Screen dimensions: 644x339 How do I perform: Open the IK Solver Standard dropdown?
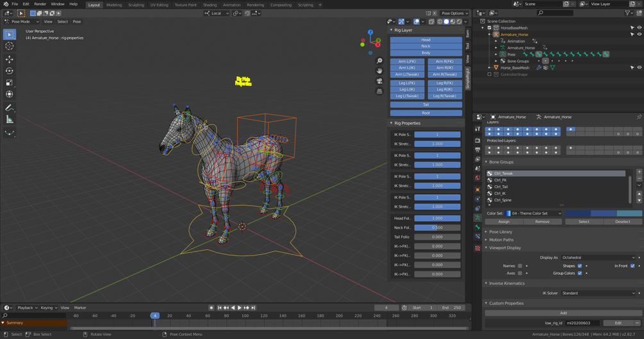pyautogui.click(x=598, y=294)
